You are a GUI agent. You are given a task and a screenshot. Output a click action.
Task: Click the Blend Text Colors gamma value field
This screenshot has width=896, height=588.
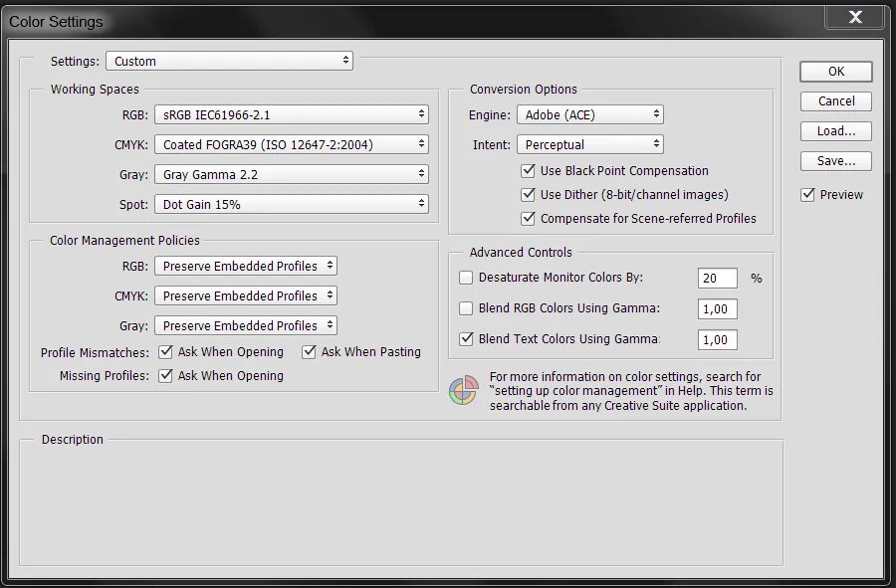pyautogui.click(x=718, y=339)
